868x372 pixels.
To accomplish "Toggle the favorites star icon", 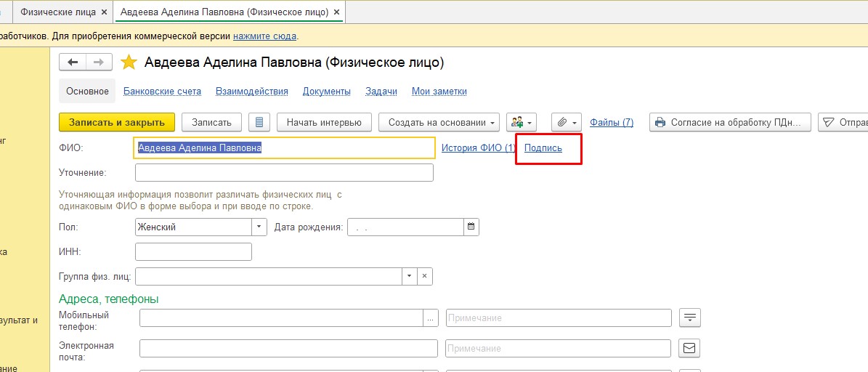I will point(129,62).
